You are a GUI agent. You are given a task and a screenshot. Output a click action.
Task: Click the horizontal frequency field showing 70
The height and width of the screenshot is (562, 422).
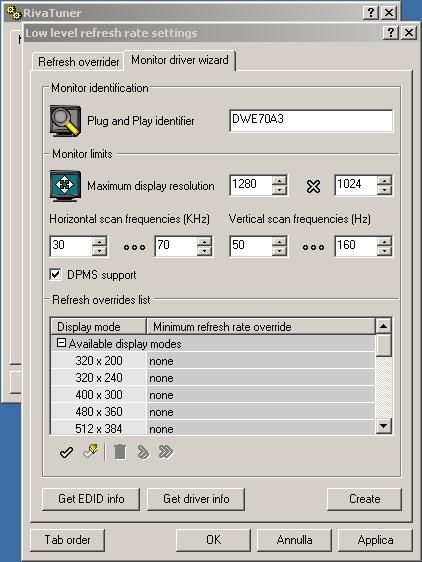176,246
